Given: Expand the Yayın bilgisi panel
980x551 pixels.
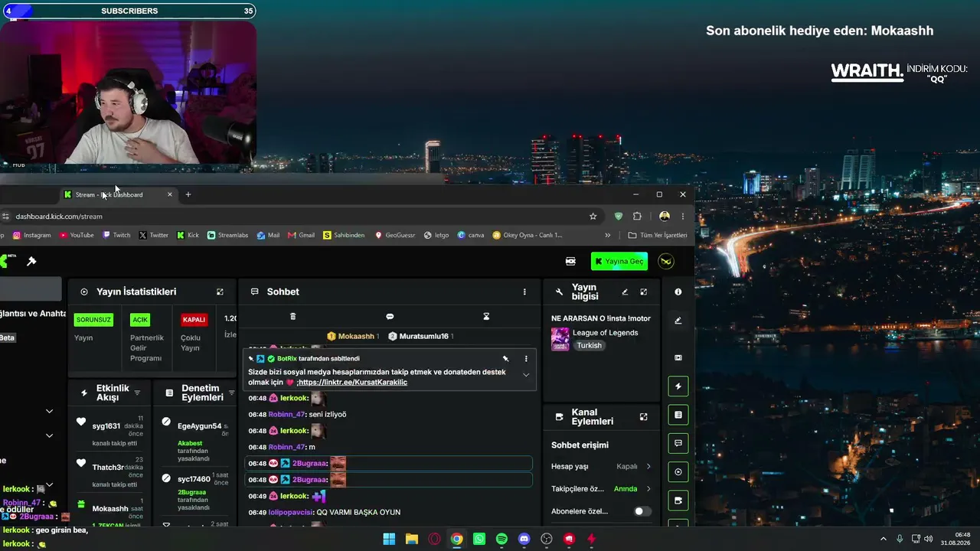Looking at the screenshot, I should point(643,292).
